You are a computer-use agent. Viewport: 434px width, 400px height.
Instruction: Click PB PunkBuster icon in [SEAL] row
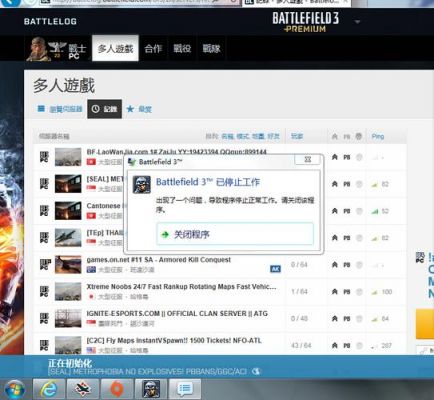pyautogui.click(x=347, y=184)
